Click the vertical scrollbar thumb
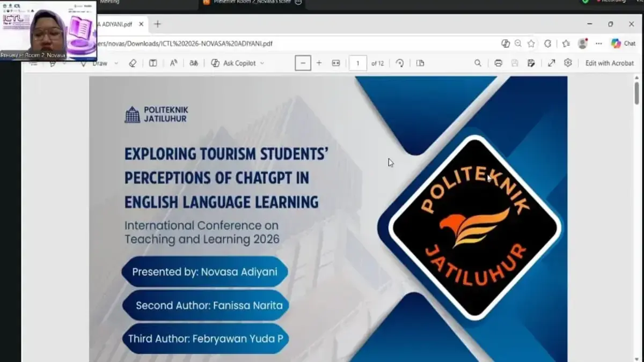This screenshot has width=644, height=362. (636, 92)
